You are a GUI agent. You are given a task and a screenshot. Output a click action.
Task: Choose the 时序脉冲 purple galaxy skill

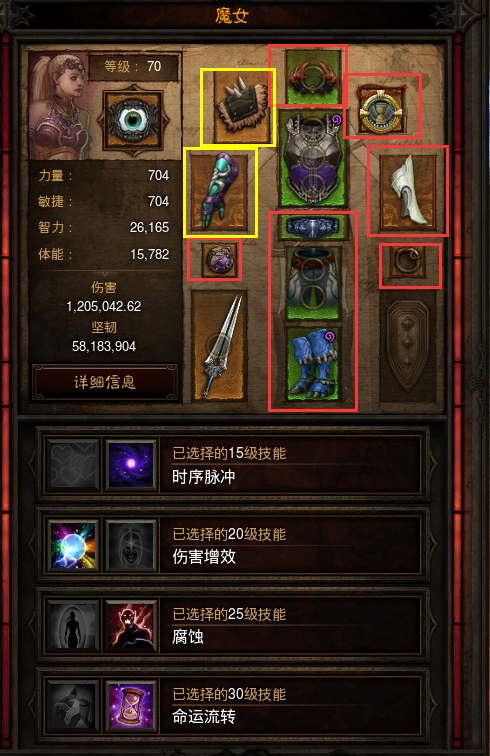pos(131,465)
